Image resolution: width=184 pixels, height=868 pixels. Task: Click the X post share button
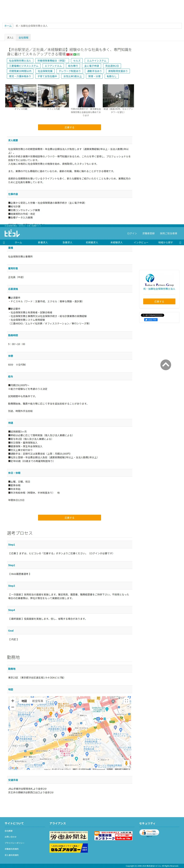152,315
